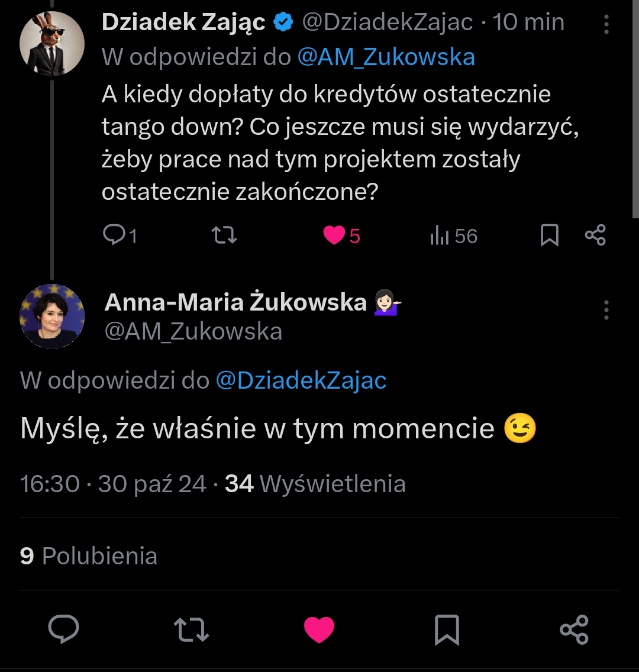
Task: Bookmark Dziadek Zając's tweet
Action: tap(550, 235)
